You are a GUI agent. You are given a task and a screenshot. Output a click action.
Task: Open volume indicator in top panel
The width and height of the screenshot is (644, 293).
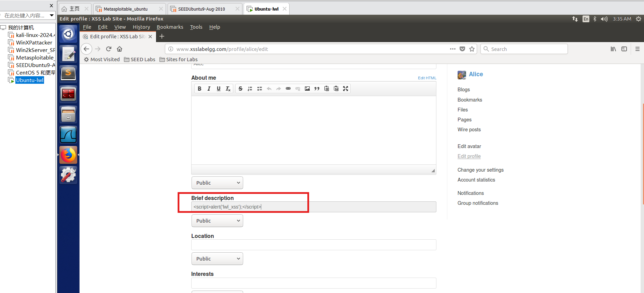coord(604,19)
